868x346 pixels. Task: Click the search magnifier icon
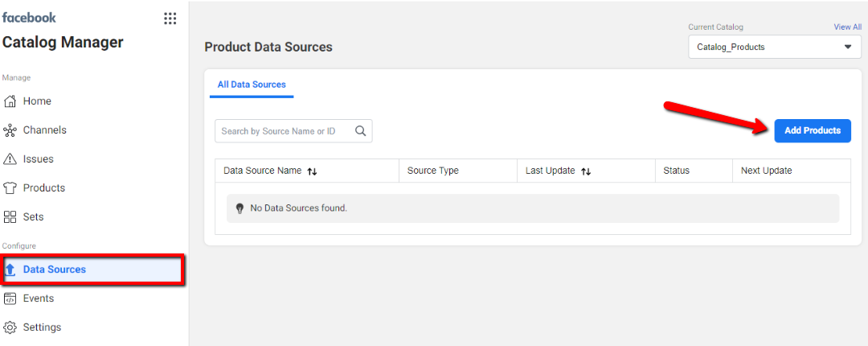361,131
